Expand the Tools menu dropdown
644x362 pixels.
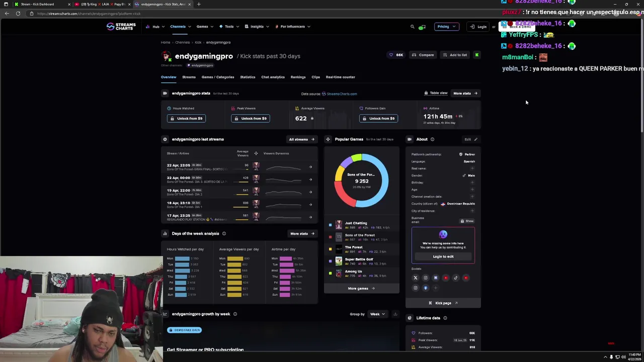tap(228, 27)
